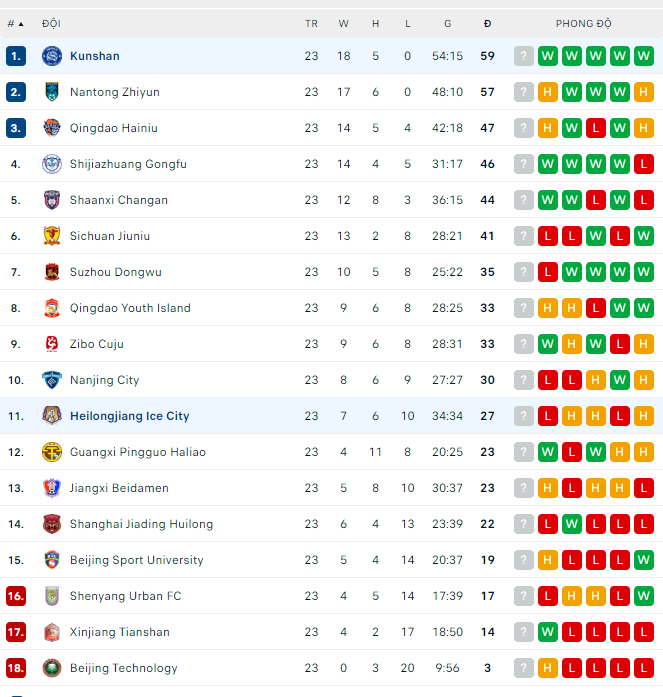
Task: Click the Beijing Technology club logo
Action: (52, 668)
